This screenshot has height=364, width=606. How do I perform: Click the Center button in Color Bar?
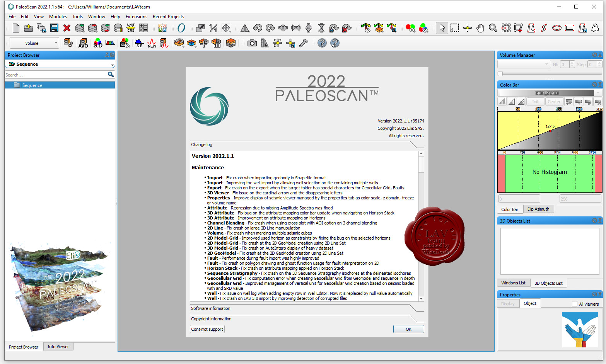[554, 102]
